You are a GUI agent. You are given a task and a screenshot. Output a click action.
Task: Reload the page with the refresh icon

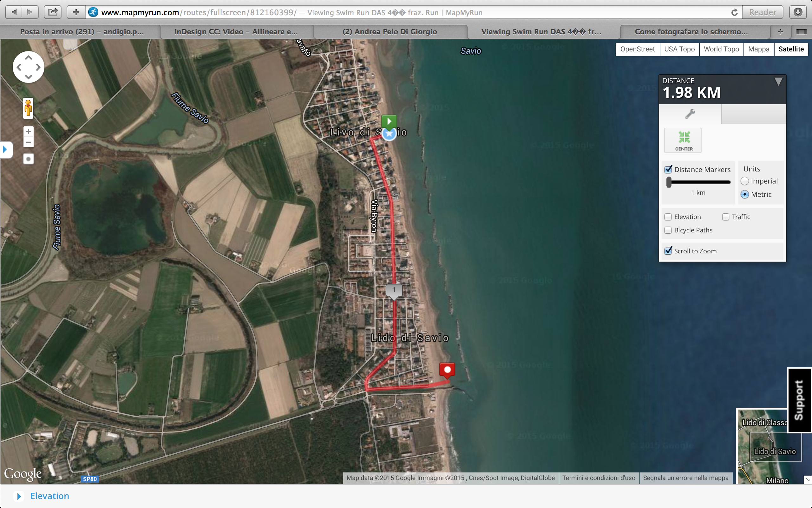click(734, 12)
